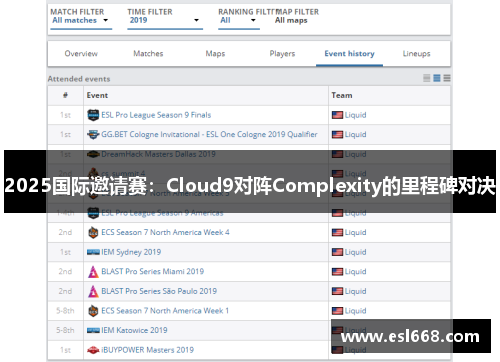Switch to the Players tab
500x362 pixels.
tap(282, 54)
